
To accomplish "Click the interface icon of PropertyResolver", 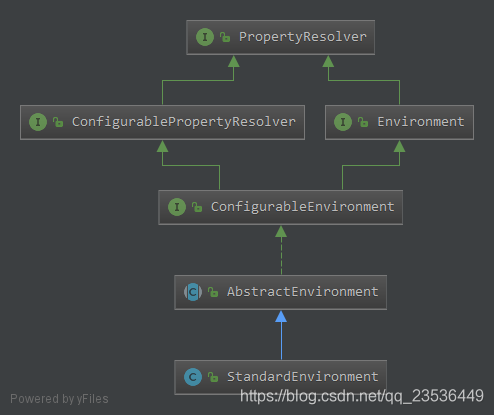I will (205, 37).
